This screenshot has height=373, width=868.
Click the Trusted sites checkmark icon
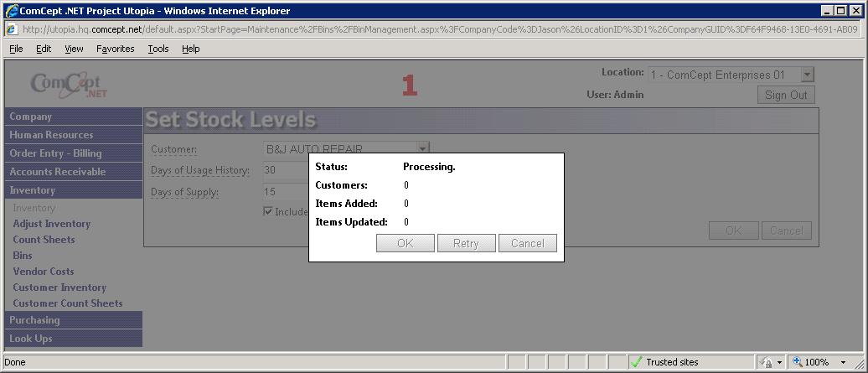pyautogui.click(x=636, y=362)
